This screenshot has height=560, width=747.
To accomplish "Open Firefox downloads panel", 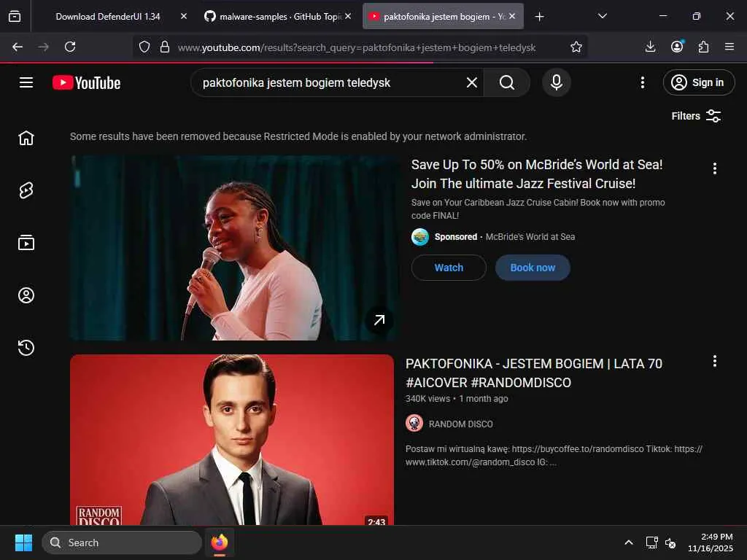I will coord(650,47).
